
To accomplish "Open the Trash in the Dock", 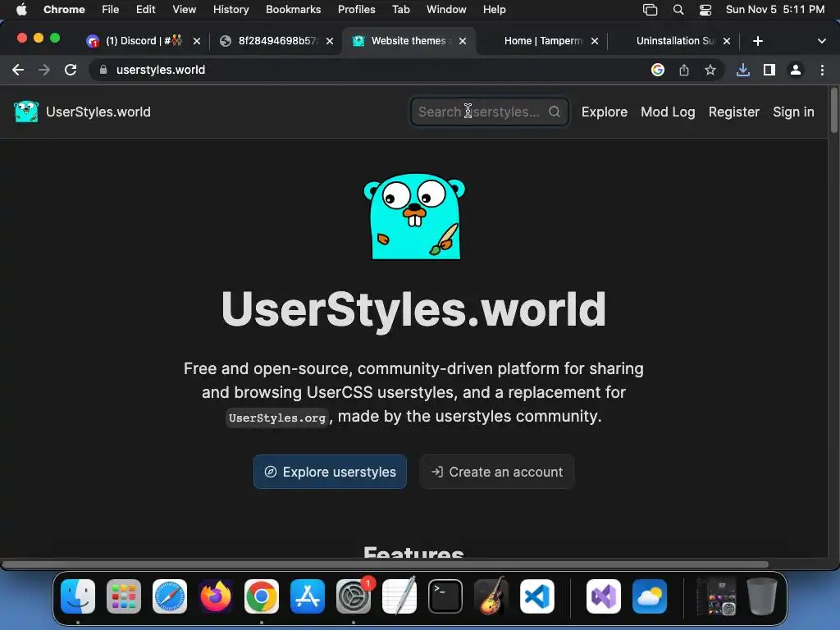I will pos(762,596).
